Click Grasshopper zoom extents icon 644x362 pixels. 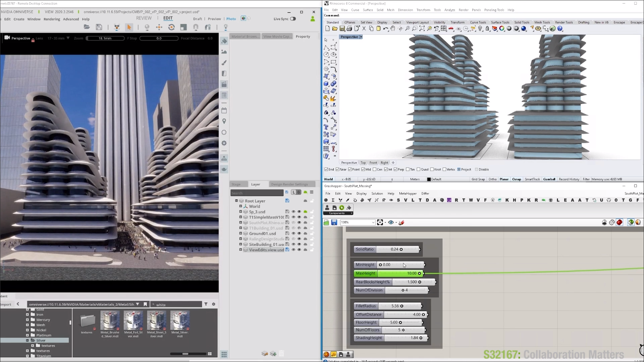pyautogui.click(x=380, y=223)
